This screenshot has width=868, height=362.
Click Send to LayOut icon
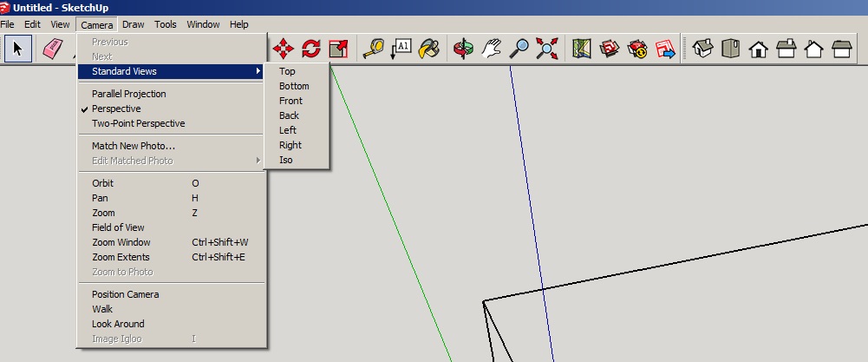coord(665,49)
